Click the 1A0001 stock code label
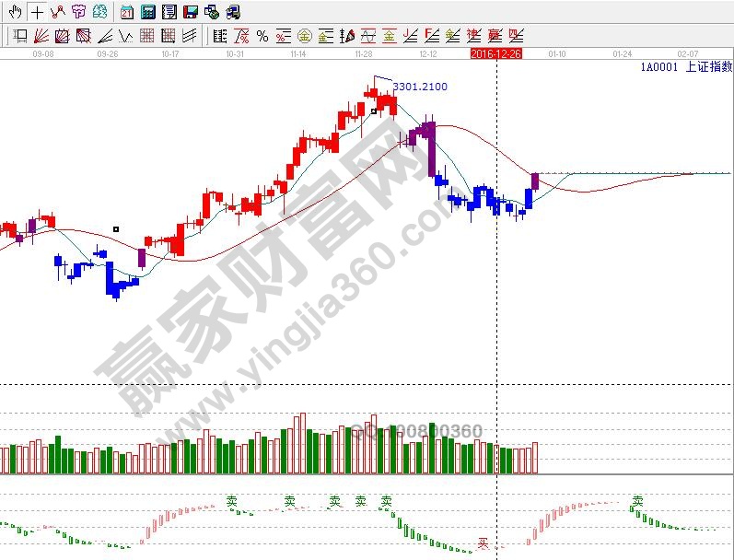The height and width of the screenshot is (560, 734). 659,66
